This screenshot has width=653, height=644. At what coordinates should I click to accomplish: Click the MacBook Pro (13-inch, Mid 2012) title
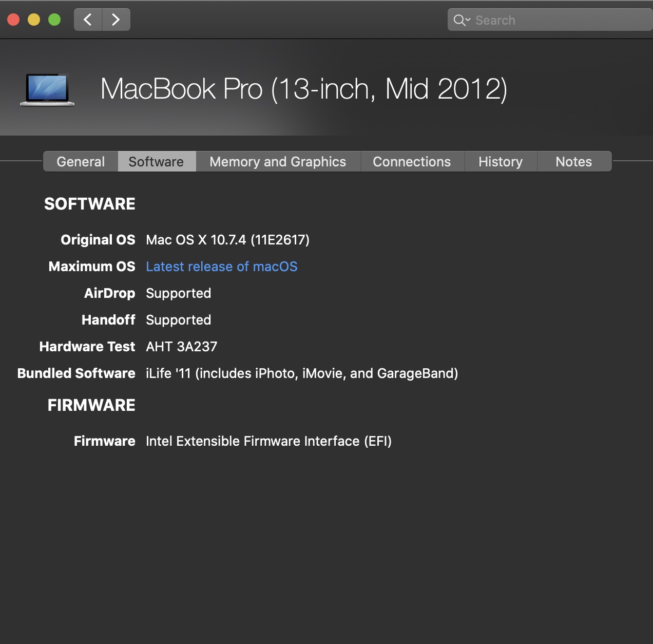tap(304, 89)
